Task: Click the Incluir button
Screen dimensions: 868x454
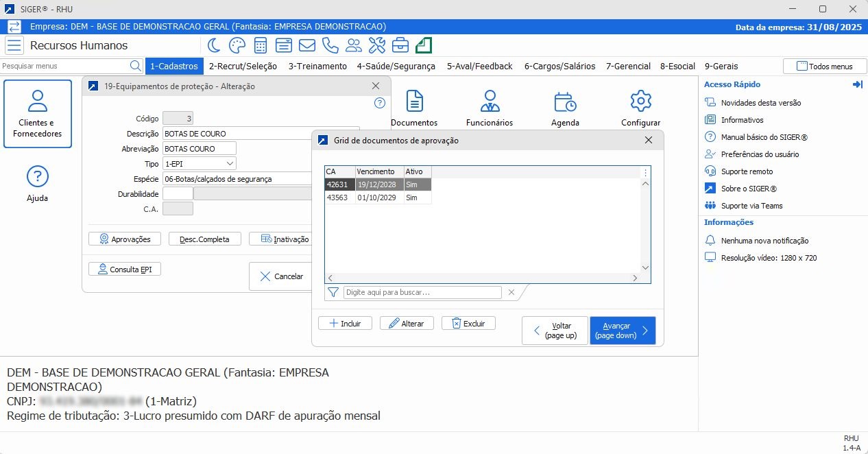Action: click(345, 324)
